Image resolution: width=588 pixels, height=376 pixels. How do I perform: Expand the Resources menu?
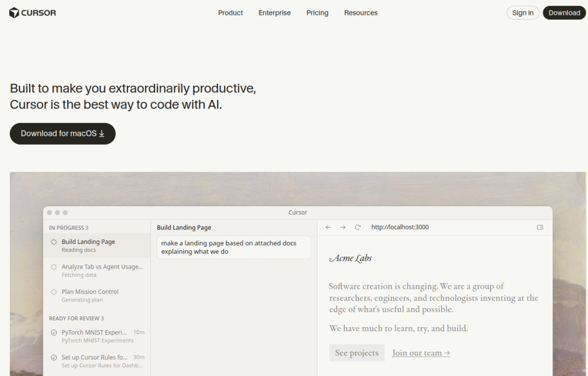click(x=361, y=13)
